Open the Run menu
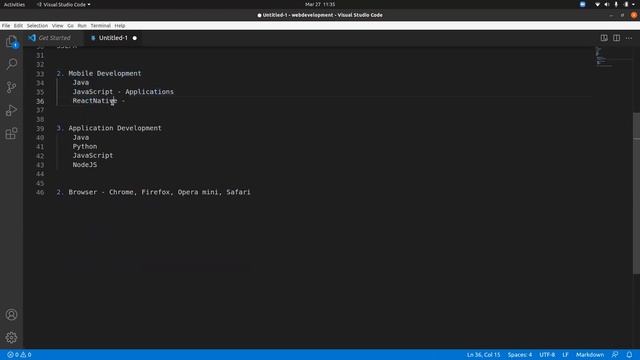The image size is (640, 360). coord(82,26)
